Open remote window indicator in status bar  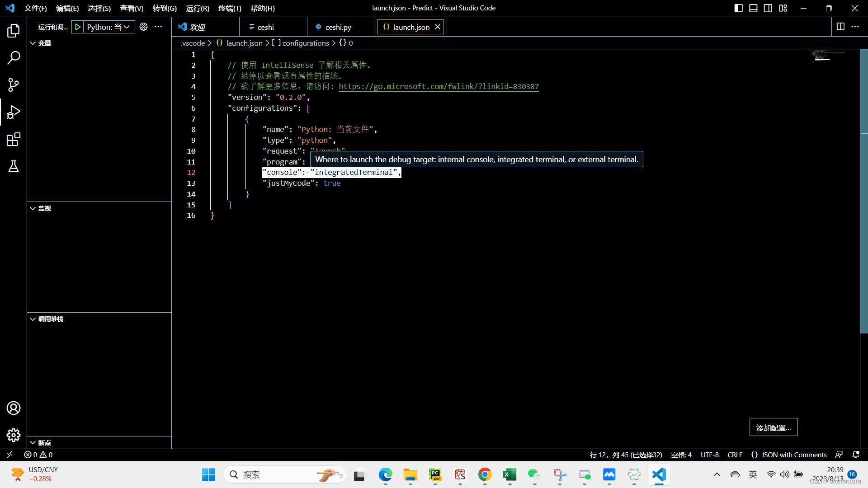(9, 455)
